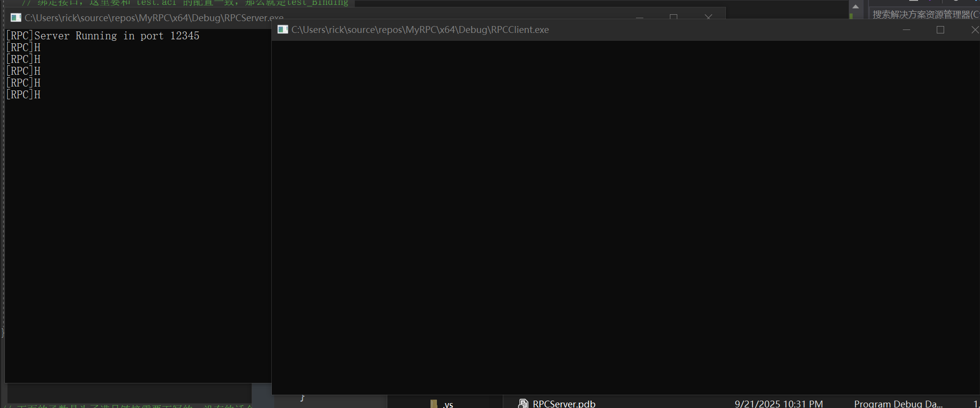Focus the Solution Explorer search box
This screenshot has height=408, width=980.
click(x=924, y=15)
